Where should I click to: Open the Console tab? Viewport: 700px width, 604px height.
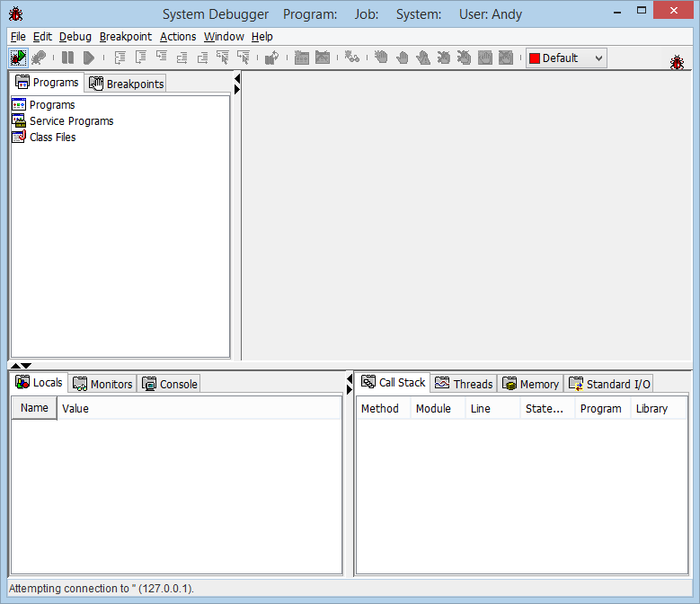[170, 384]
